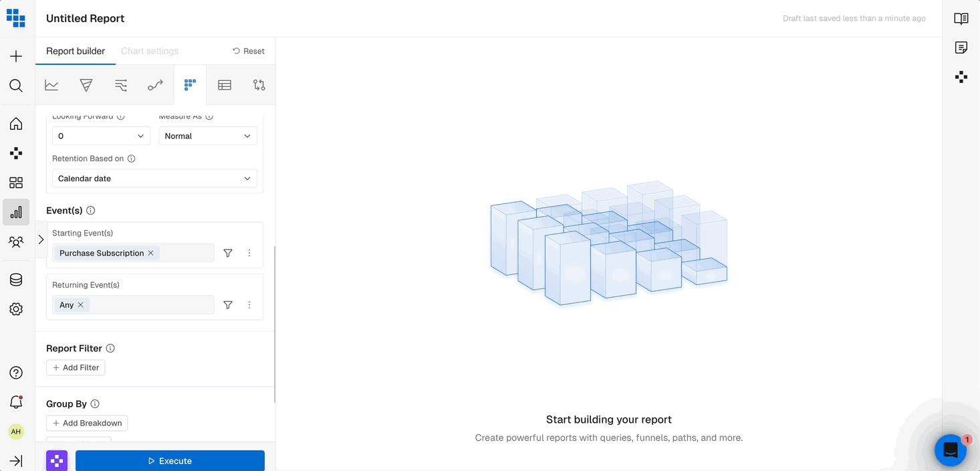This screenshot has height=471, width=980.
Task: Expand sidebar using bottom arrow icon
Action: pos(16,461)
